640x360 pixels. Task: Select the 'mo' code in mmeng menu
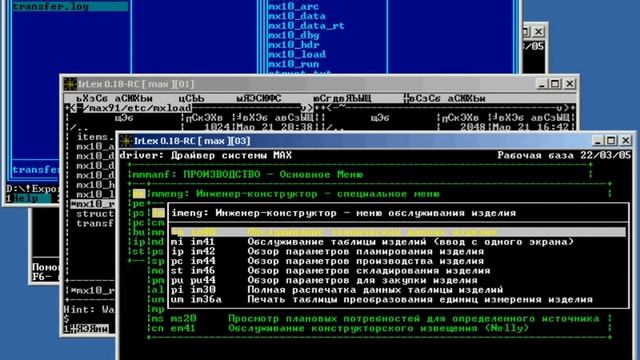pyautogui.click(x=158, y=271)
